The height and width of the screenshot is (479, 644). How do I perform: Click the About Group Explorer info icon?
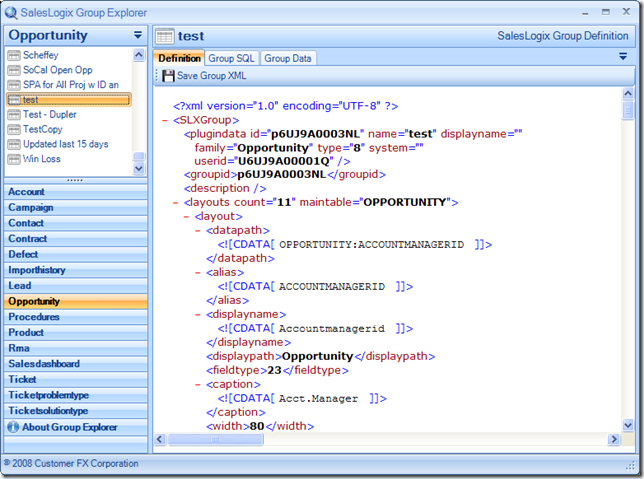coord(13,427)
